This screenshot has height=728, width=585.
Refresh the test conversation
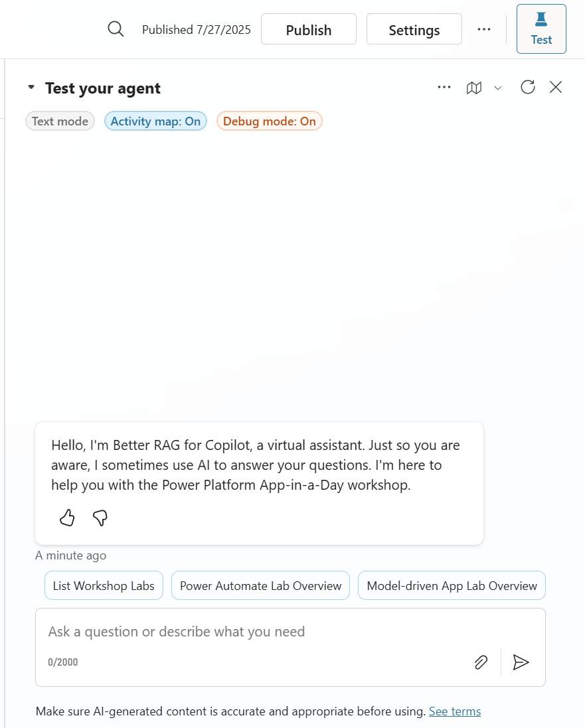click(x=527, y=88)
